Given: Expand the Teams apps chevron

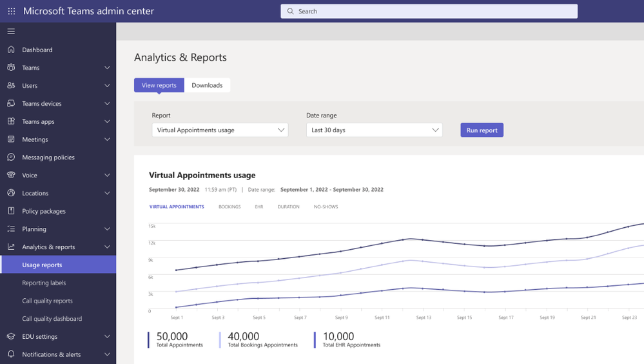Looking at the screenshot, I should coord(107,121).
